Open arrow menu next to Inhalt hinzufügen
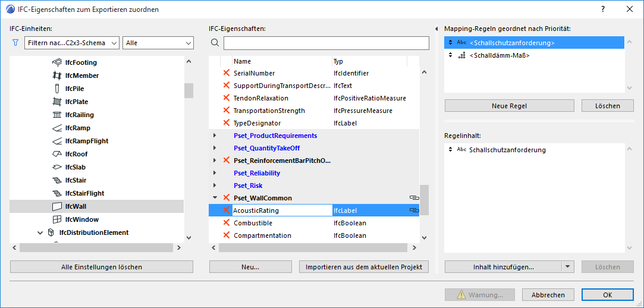 coord(567,267)
